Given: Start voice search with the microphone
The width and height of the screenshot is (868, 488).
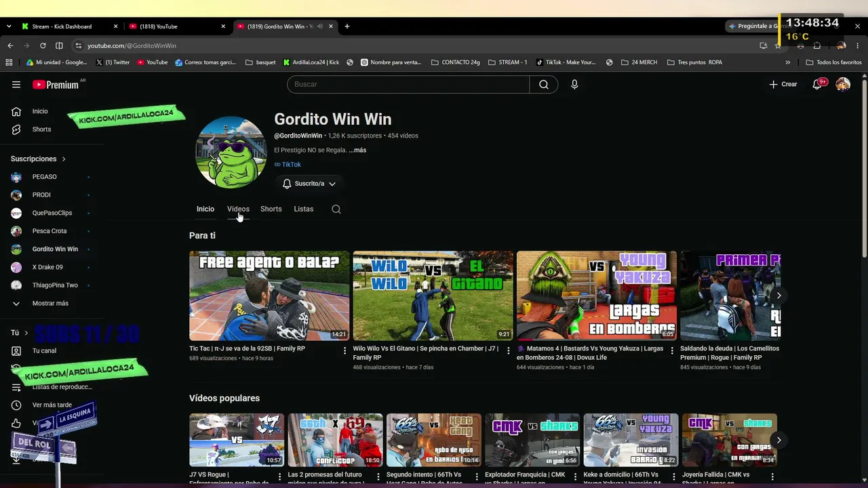Looking at the screenshot, I should pos(574,85).
